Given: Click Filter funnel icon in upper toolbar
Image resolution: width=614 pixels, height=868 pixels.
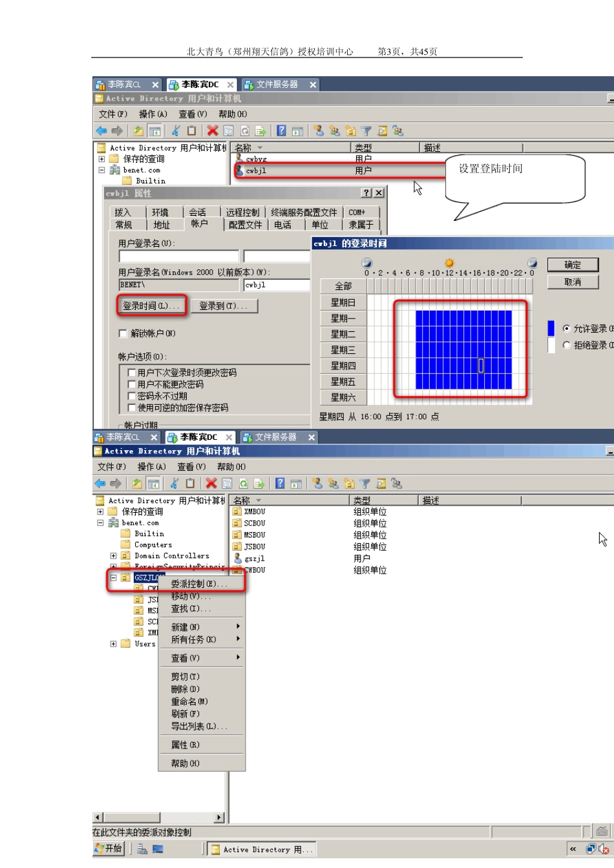Looking at the screenshot, I should [x=366, y=131].
